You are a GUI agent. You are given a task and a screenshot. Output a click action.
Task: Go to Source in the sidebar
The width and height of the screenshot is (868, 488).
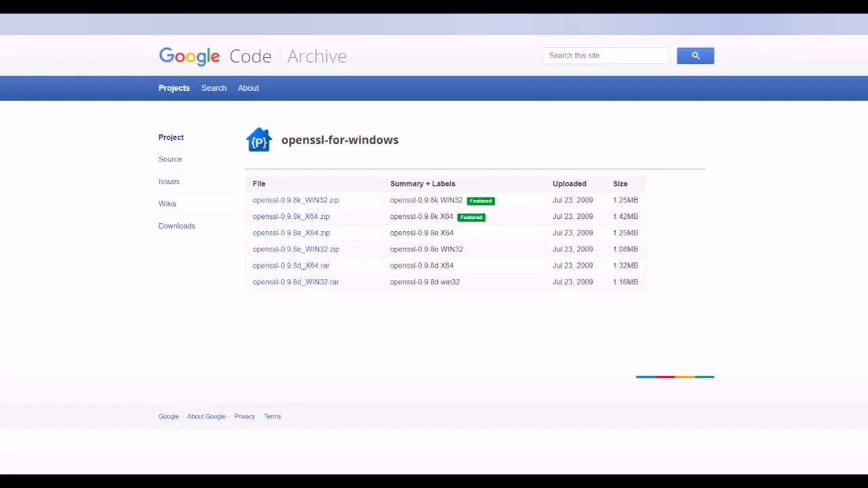point(170,159)
